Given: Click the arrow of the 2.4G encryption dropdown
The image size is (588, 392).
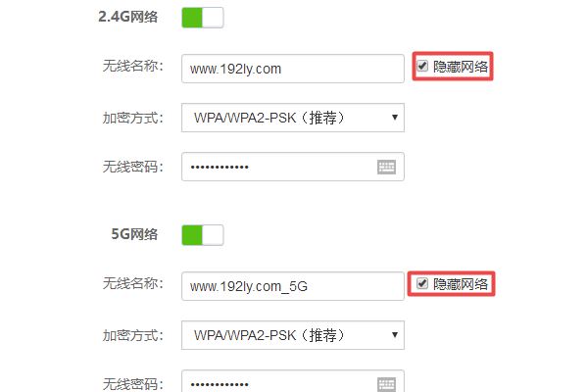Looking at the screenshot, I should coord(395,118).
